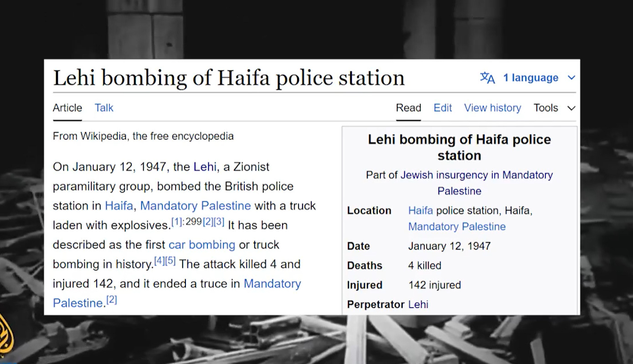Select the Read tab
The height and width of the screenshot is (364, 633).
click(408, 108)
